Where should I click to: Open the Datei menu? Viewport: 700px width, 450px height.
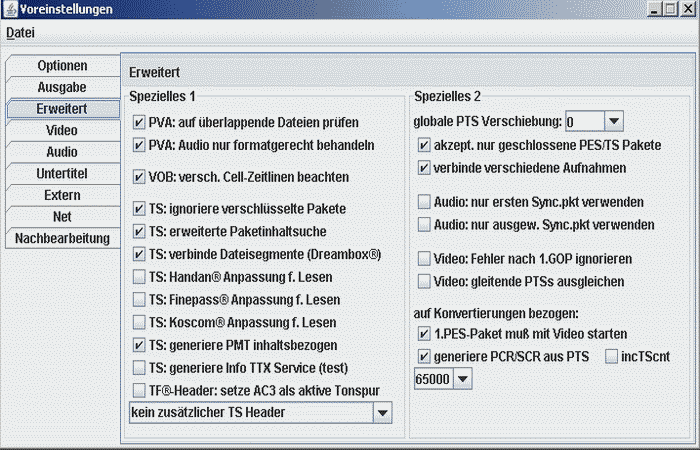(x=20, y=32)
